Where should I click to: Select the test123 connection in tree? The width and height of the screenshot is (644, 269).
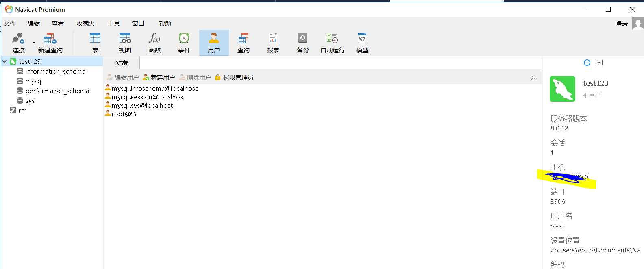(x=30, y=61)
